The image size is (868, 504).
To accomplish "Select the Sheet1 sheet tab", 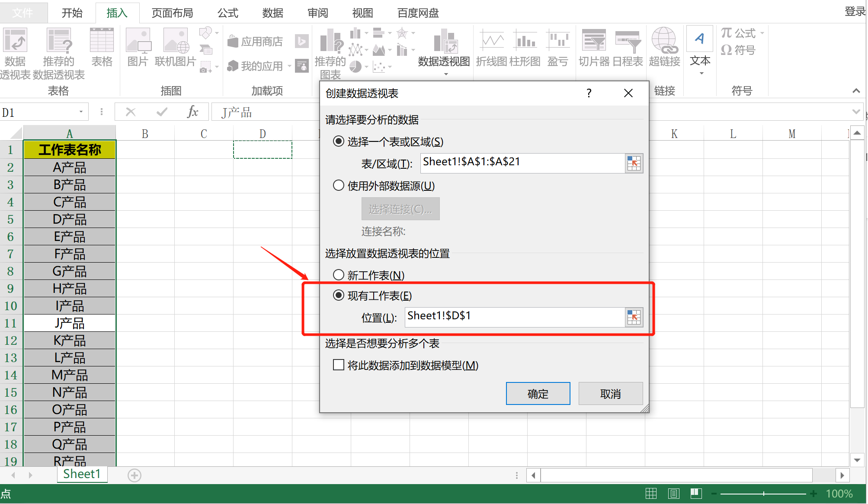I will click(x=82, y=474).
